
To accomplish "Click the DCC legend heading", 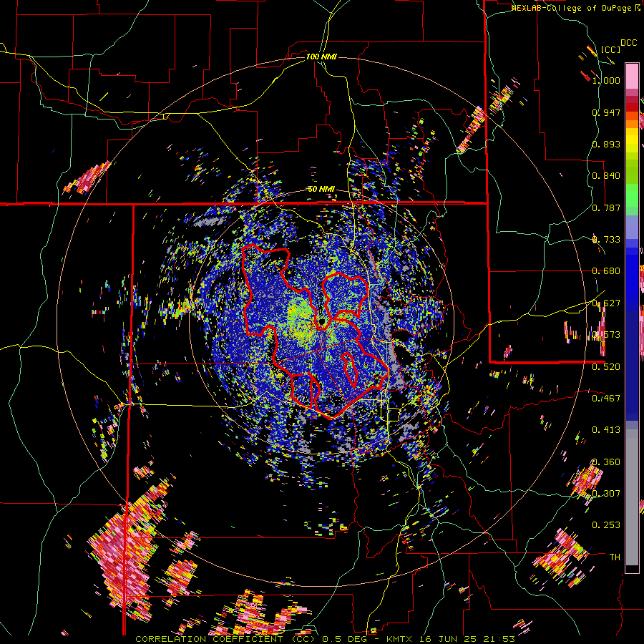I will (628, 43).
